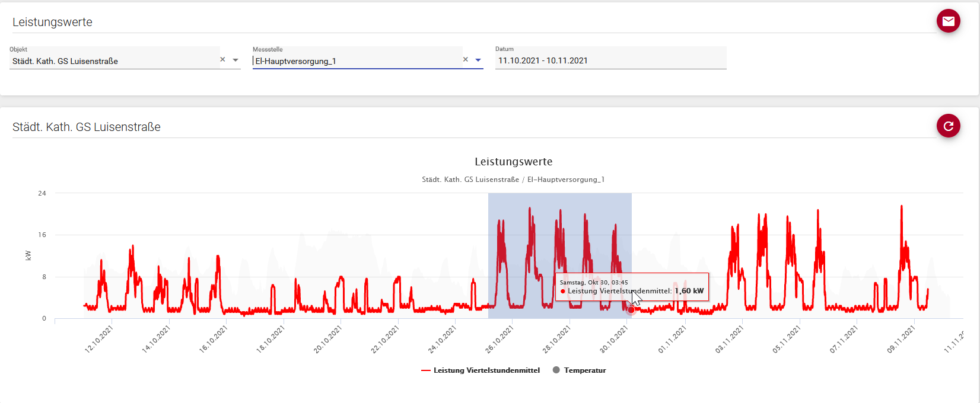This screenshot has height=403, width=980.
Task: Toggle Temperatur legend series visibility
Action: [584, 370]
